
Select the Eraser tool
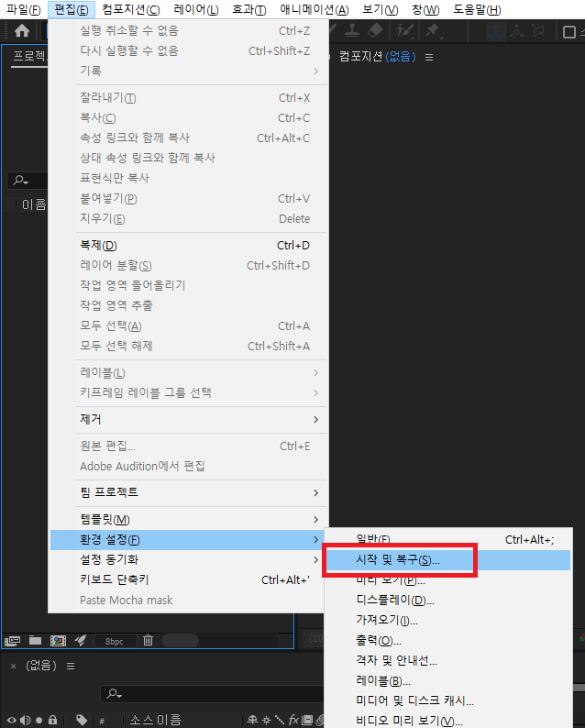point(375,30)
